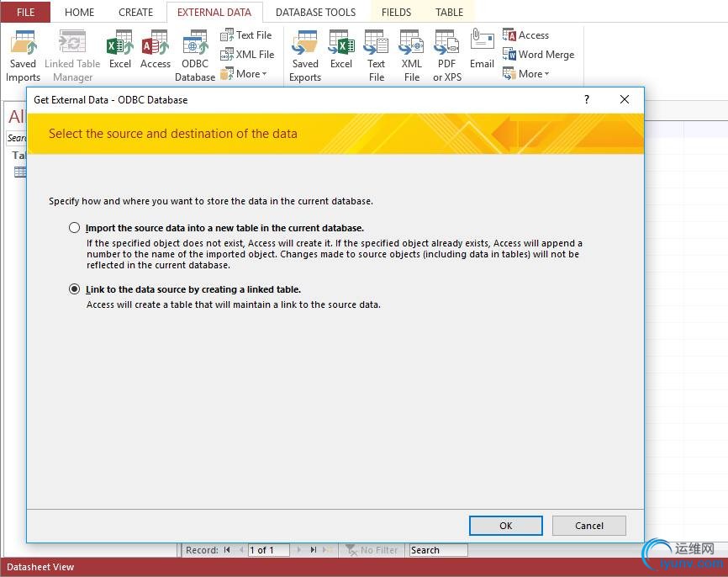728x577 pixels.
Task: Export to XML File
Action: click(411, 56)
